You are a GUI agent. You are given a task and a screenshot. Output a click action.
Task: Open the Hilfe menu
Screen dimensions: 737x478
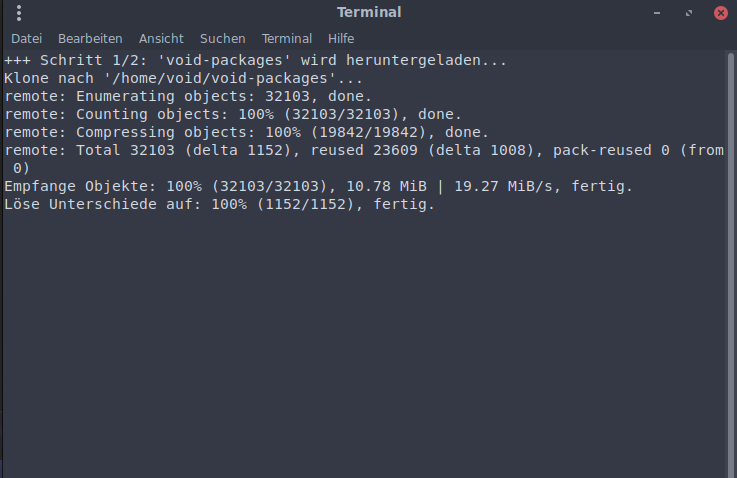341,38
